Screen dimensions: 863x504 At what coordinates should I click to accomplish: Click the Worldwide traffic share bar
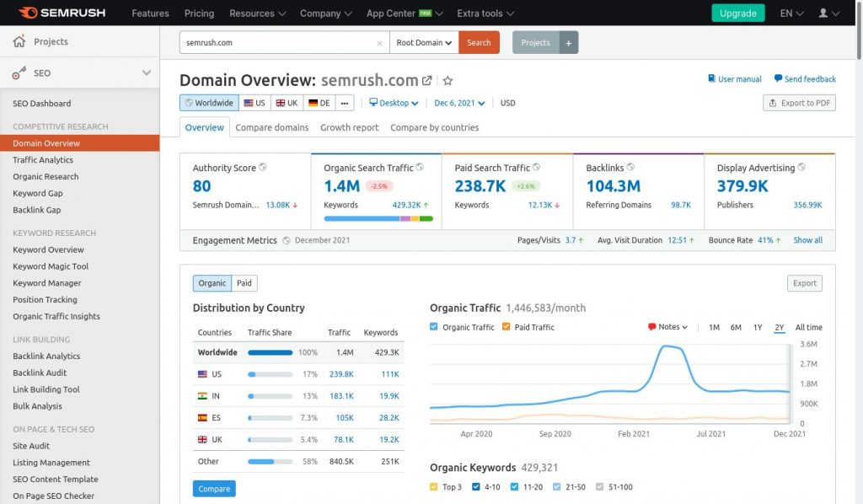click(x=271, y=352)
